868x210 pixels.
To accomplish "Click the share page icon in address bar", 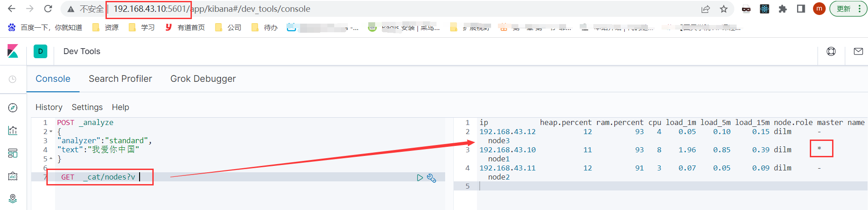I will point(706,9).
